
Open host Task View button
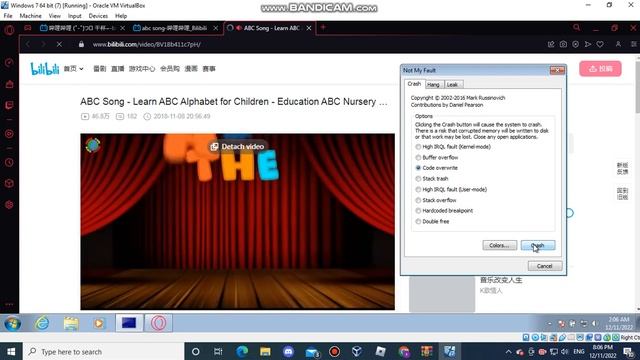[x=218, y=351]
